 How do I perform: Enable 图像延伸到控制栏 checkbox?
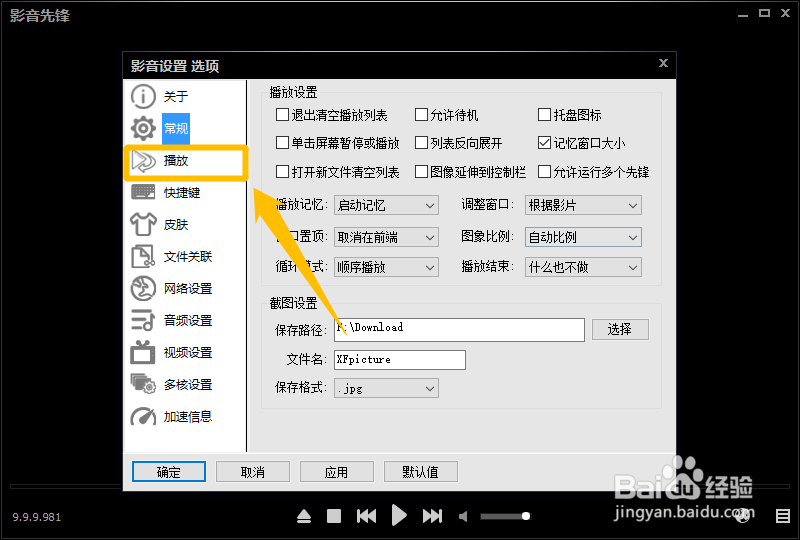(421, 172)
